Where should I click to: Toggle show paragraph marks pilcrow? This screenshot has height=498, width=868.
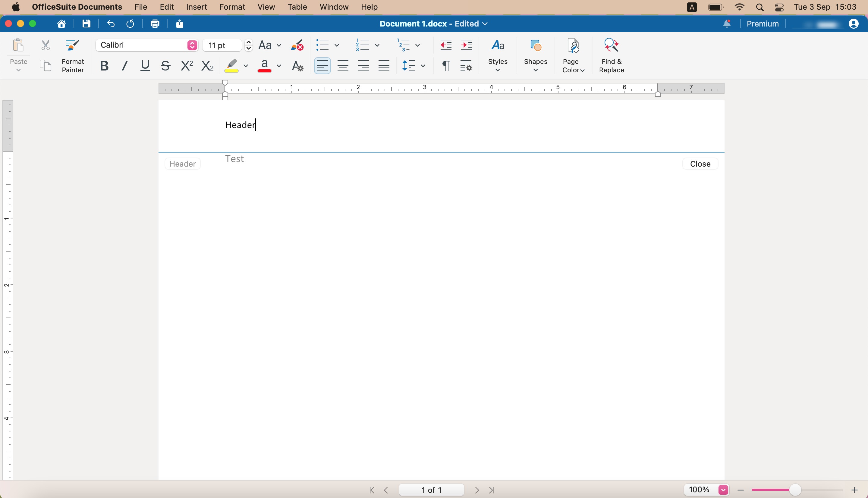[x=445, y=66]
